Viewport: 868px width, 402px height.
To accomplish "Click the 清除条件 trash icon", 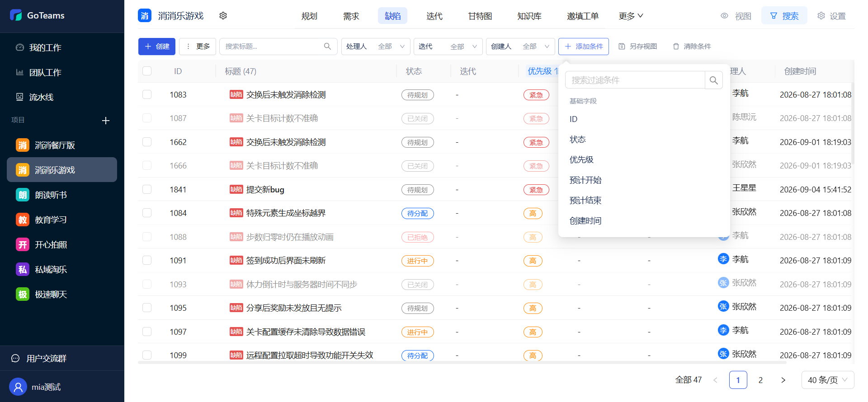I will coord(676,47).
